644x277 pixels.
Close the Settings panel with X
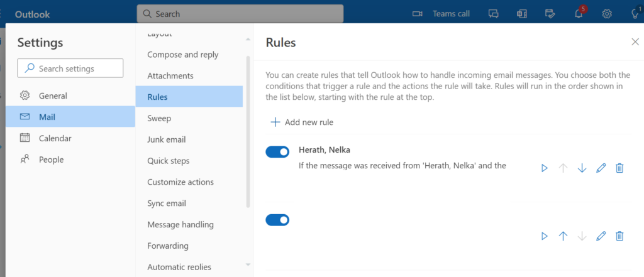(635, 42)
